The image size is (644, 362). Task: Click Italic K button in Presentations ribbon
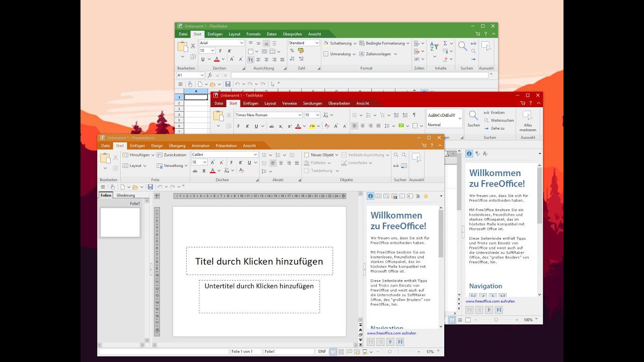[240, 162]
